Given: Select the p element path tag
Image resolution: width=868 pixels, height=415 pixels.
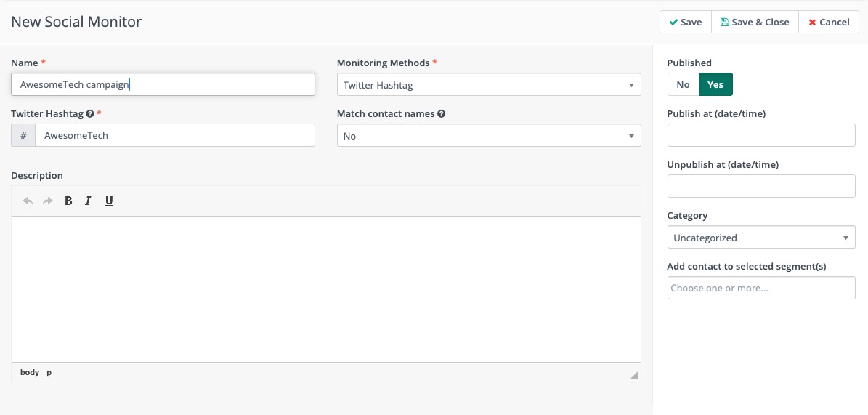Looking at the screenshot, I should (49, 372).
